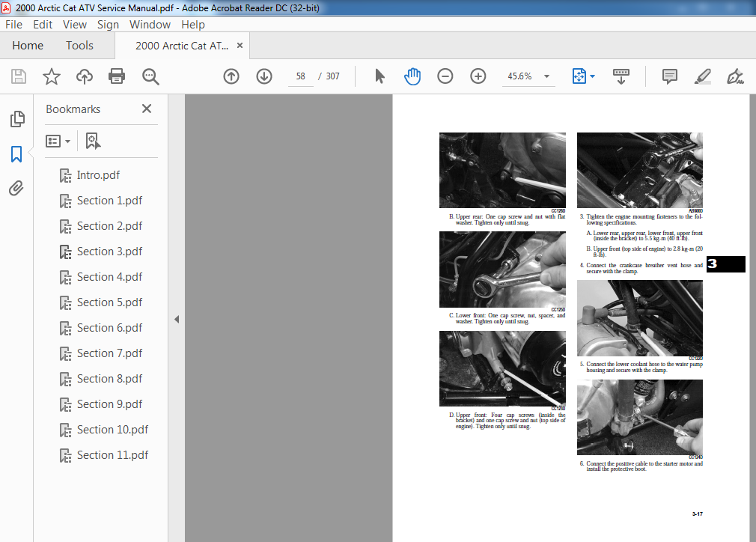Open Section 3.pdf bookmark
This screenshot has width=756, height=542.
109,252
